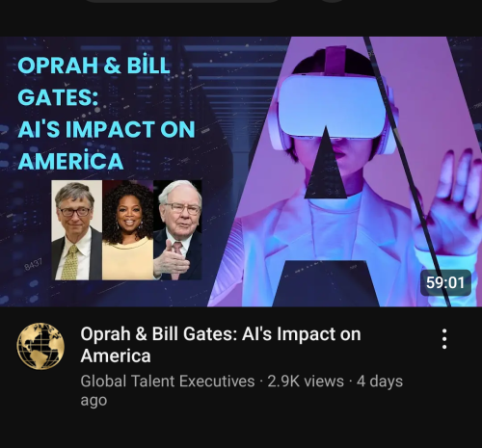Viewport: 482px width, 448px height.
Task: Click the raised hand at the thumbnail edge
Action: (450, 205)
